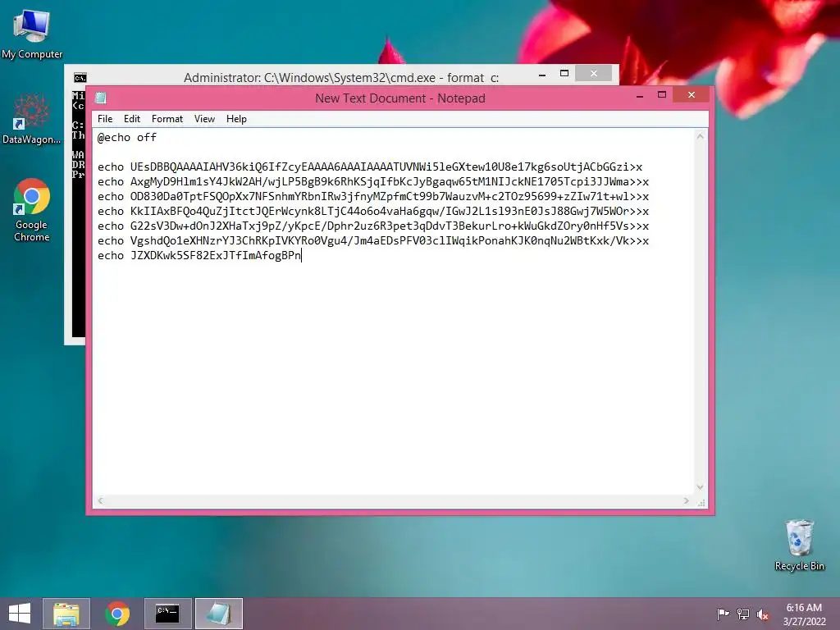Viewport: 840px width, 630px height.
Task: Open the Help menu in Notepad
Action: 236,119
